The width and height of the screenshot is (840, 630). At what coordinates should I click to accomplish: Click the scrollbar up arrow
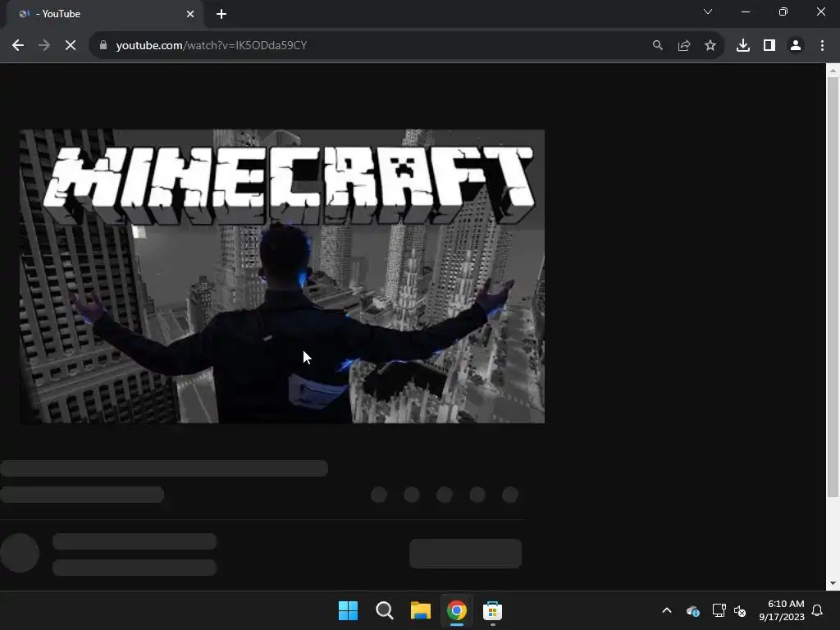[x=833, y=71]
